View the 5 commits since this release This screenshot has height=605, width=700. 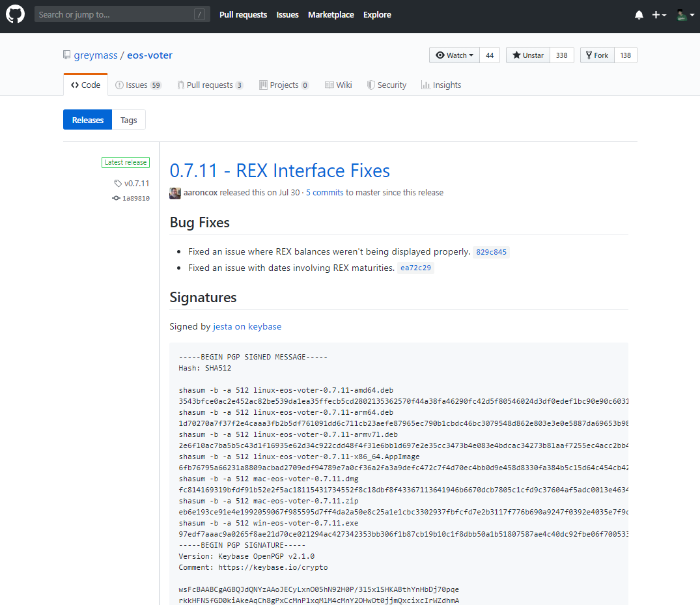[324, 192]
